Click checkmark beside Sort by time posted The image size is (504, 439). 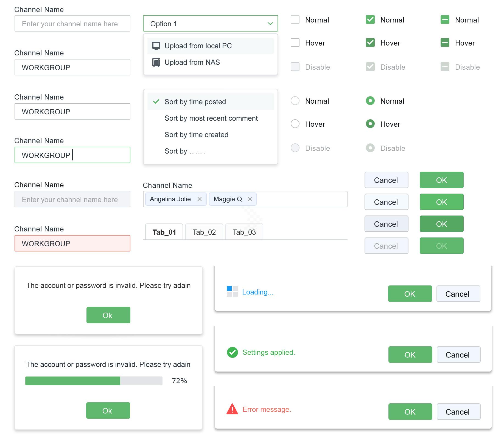click(x=156, y=101)
